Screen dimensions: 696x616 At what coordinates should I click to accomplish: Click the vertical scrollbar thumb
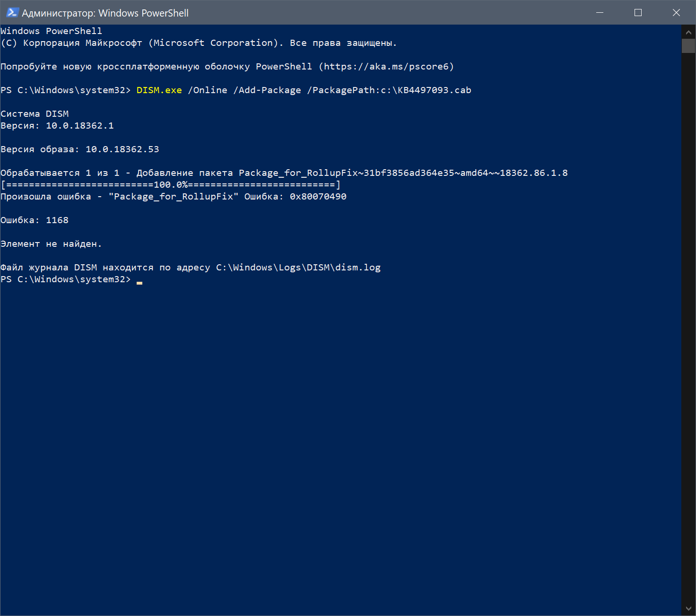tap(688, 46)
